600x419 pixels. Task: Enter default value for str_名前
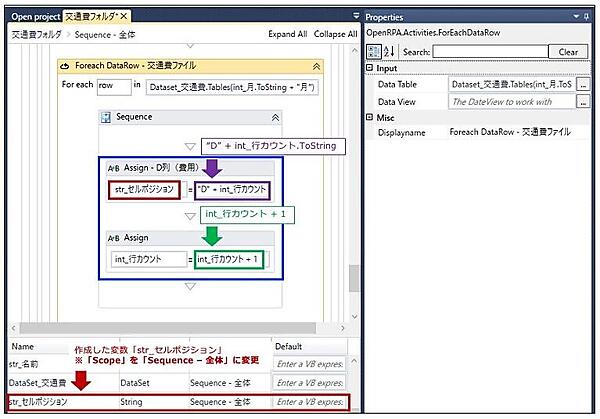309,364
